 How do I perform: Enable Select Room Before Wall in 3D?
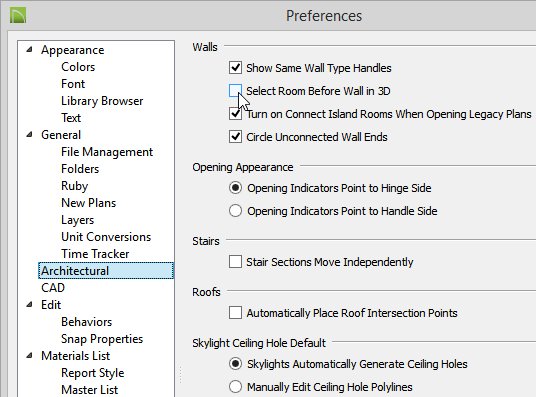pos(235,91)
